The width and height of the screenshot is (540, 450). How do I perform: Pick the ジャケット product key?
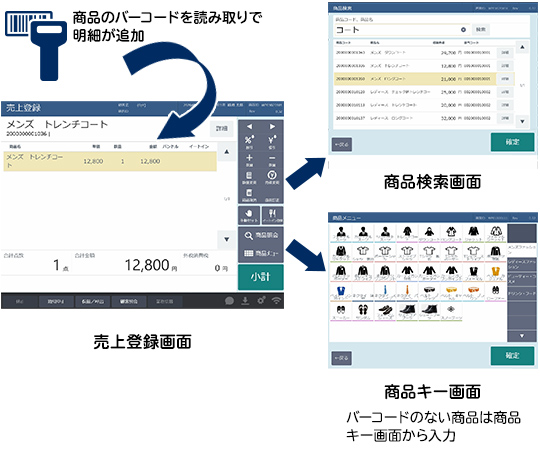[474, 234]
